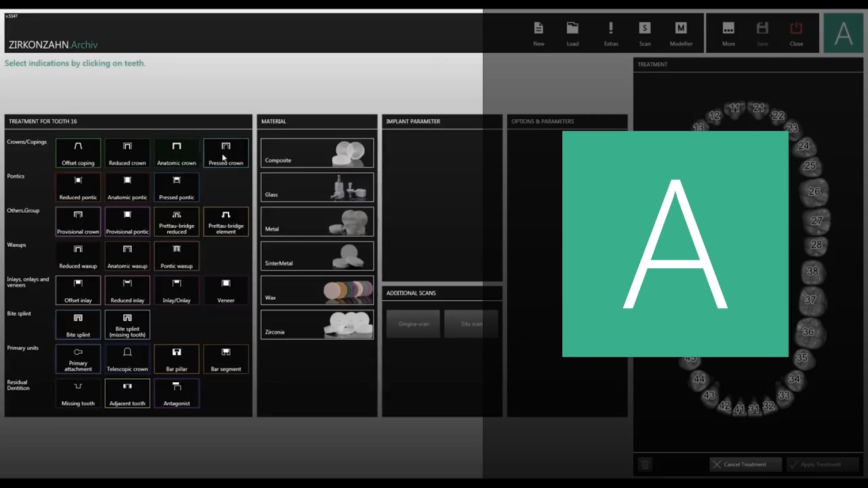Select Offset inlay

pos(78,291)
